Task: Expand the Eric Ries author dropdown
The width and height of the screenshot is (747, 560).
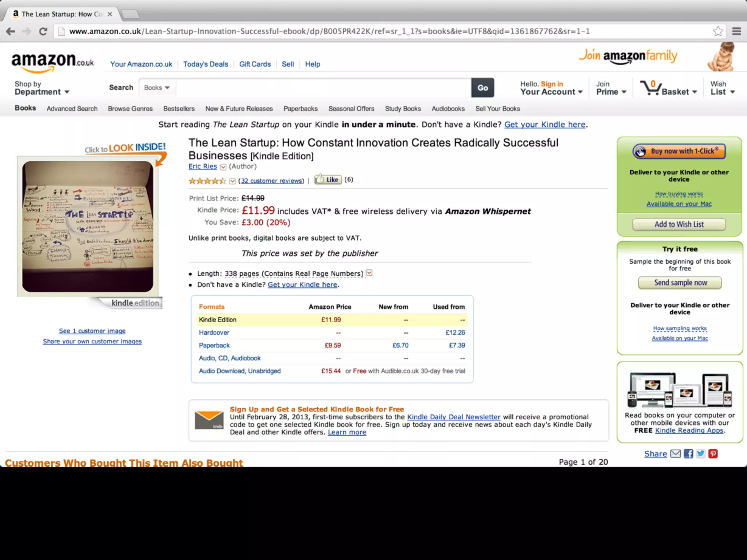Action: 223,167
